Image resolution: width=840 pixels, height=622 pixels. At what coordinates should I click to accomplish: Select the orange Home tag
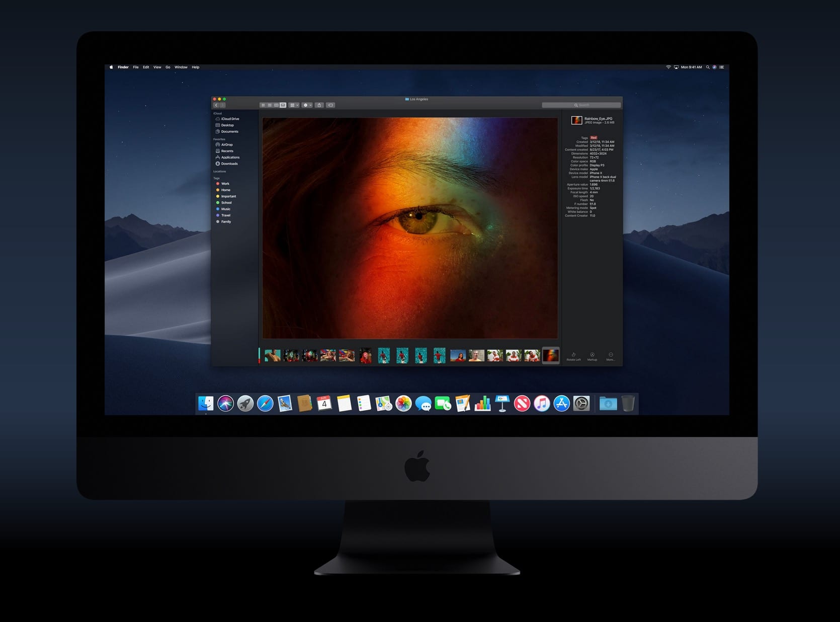(x=223, y=190)
